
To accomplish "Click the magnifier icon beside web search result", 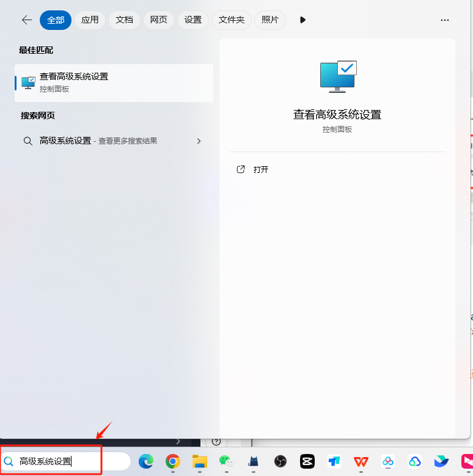I will 28,141.
